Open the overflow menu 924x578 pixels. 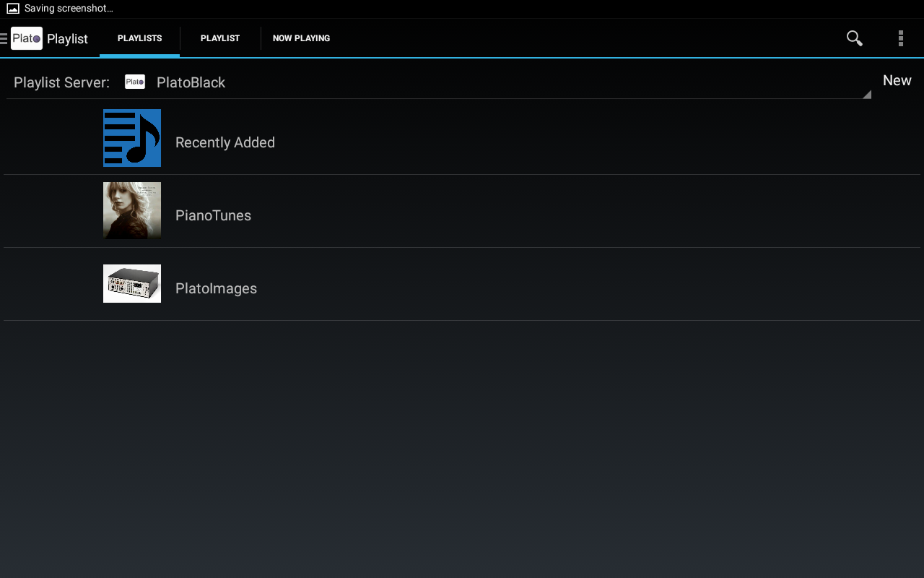point(900,38)
